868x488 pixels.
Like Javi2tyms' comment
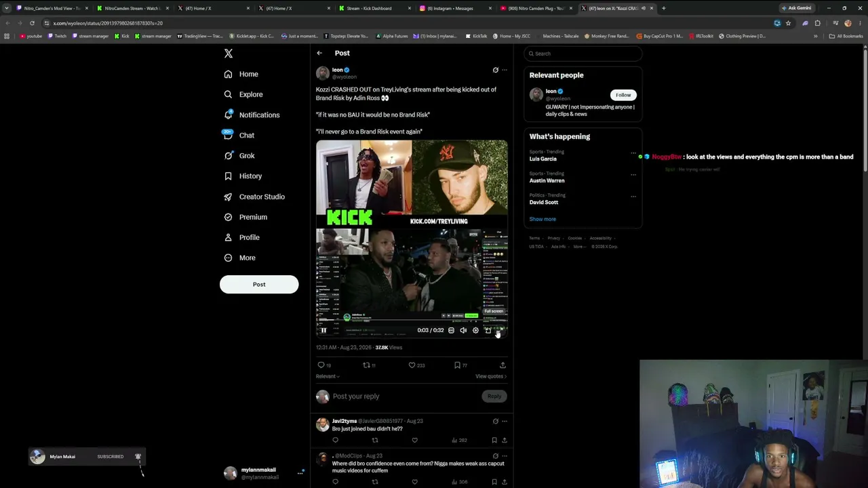[415, 440]
